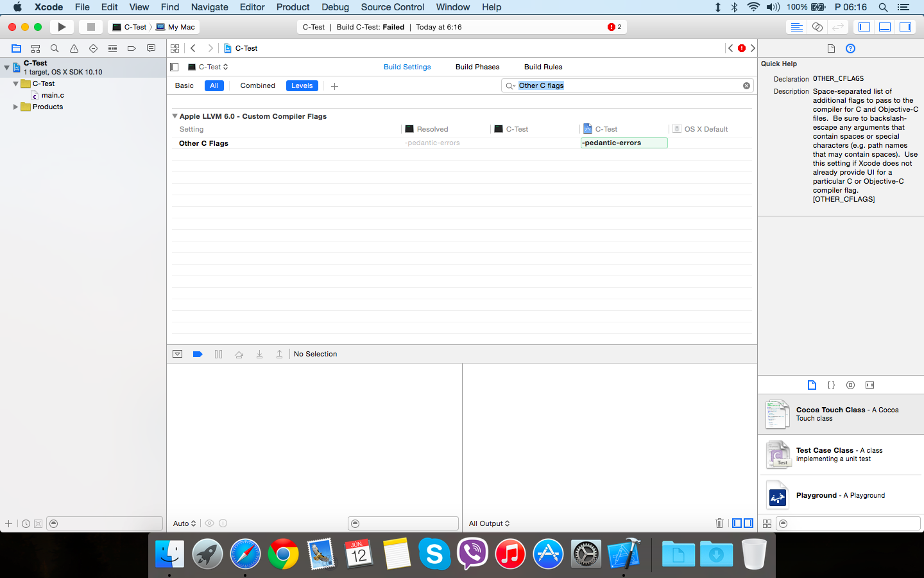The width and height of the screenshot is (924, 578).
Task: Show Basic build settings
Action: click(184, 85)
